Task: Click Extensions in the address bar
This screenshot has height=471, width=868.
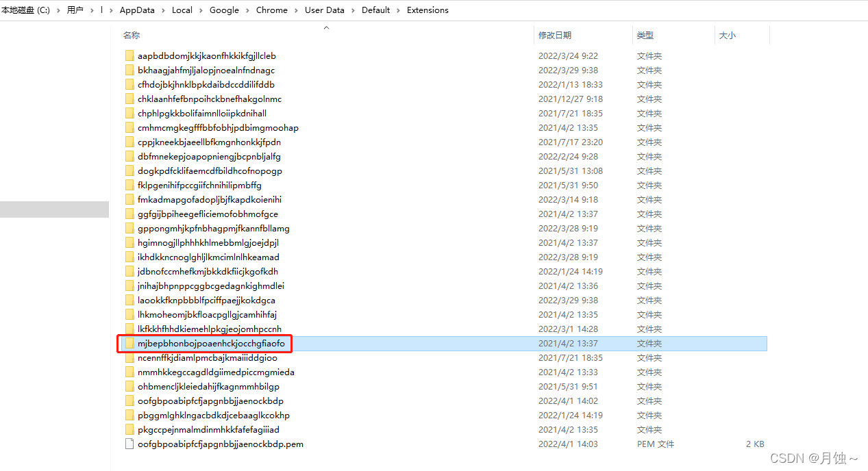Action: tap(427, 10)
